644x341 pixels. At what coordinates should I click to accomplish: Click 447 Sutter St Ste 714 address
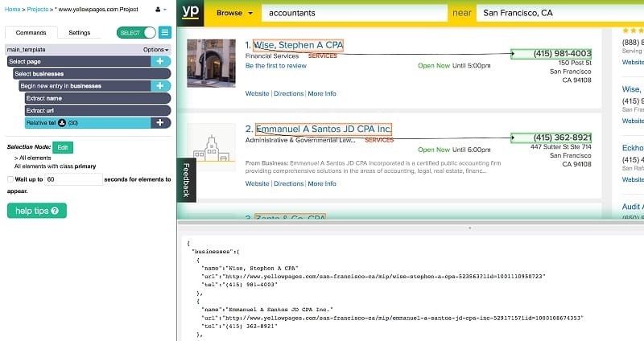pos(561,147)
